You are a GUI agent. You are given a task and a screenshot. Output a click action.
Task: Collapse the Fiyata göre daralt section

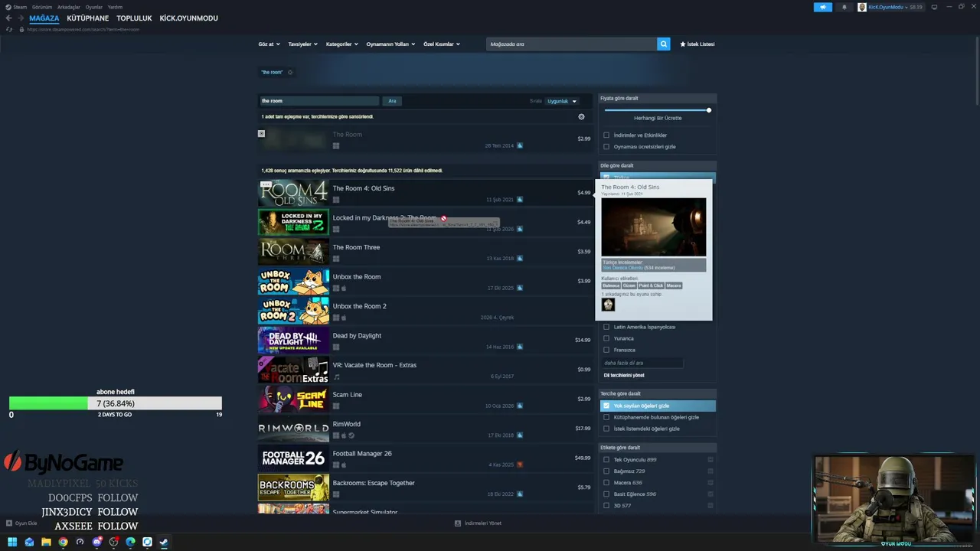(658, 98)
